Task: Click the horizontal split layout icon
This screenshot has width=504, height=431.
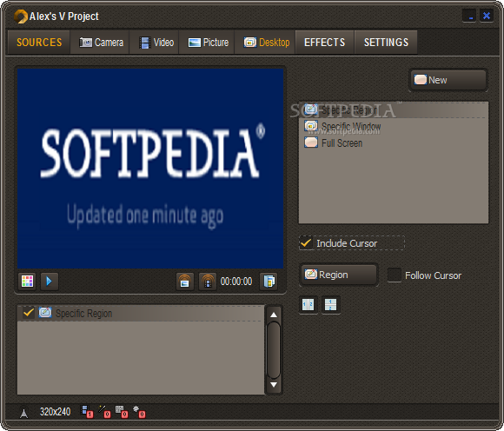Action: coord(330,304)
